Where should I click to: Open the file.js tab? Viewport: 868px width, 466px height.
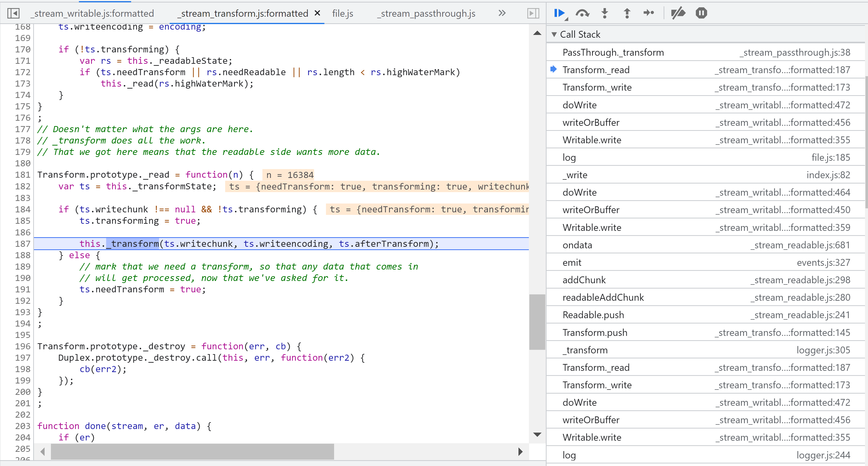pyautogui.click(x=342, y=13)
